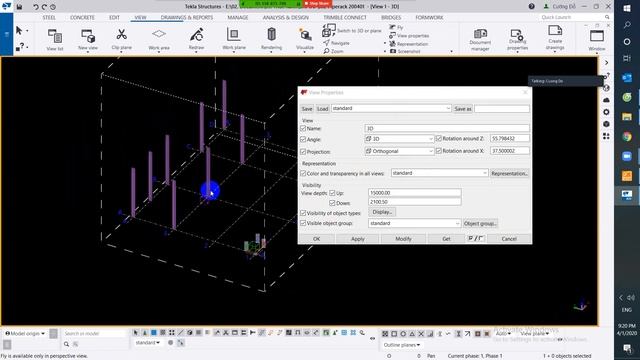Click the Get button

447,239
